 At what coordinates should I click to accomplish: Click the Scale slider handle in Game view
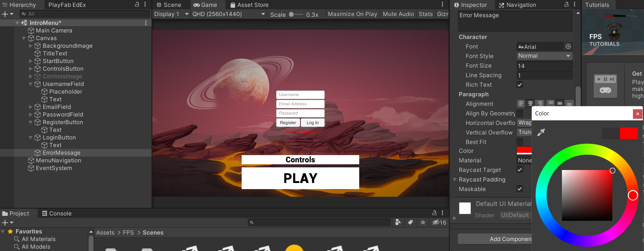tap(291, 15)
